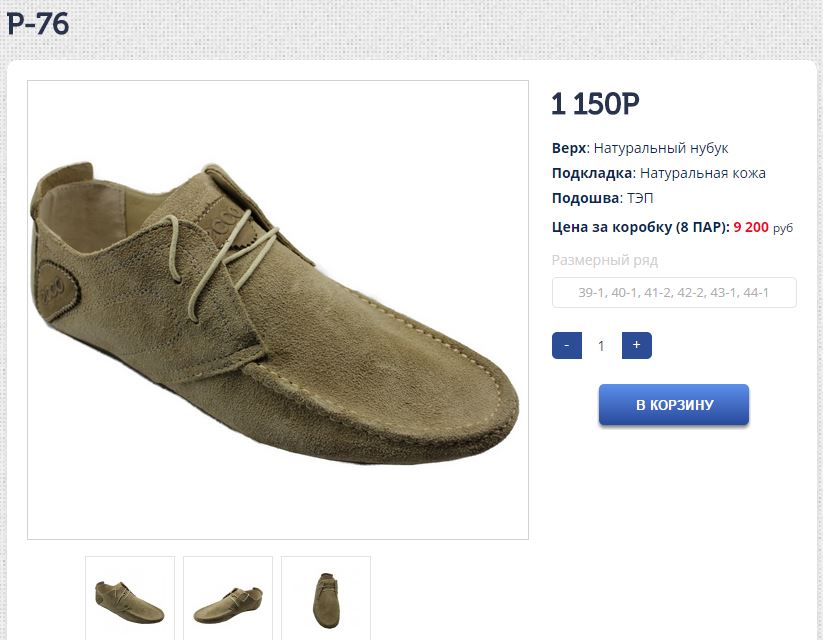Click the "Верх" material label
The width and height of the screenshot is (823, 640).
pyautogui.click(x=568, y=148)
